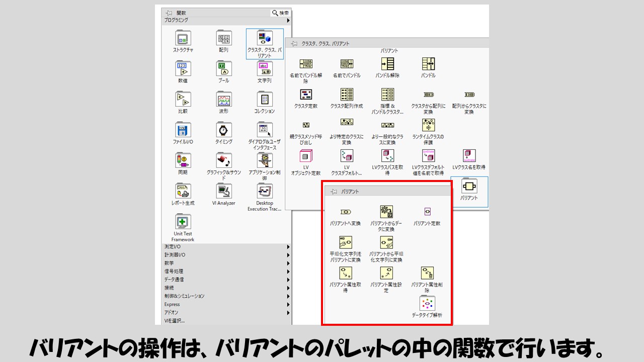Click the 名前でバンドル解除 icon
Image resolution: width=644 pixels, height=362 pixels.
[305, 64]
